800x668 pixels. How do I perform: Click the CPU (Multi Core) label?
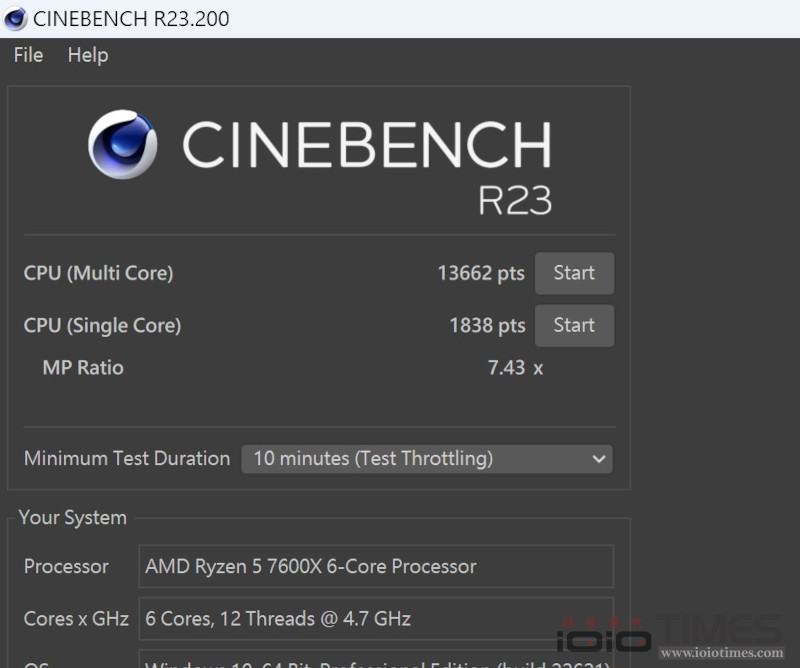point(98,273)
